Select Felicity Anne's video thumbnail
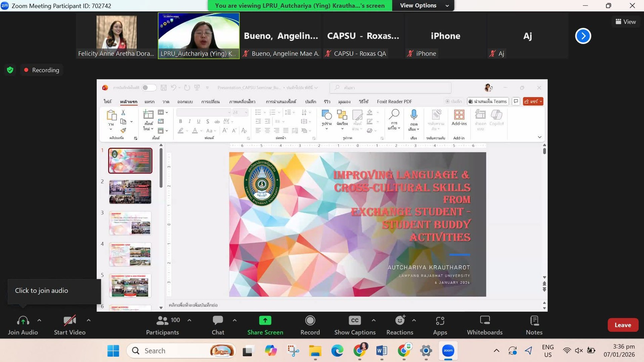The width and height of the screenshot is (644, 362). [116, 36]
